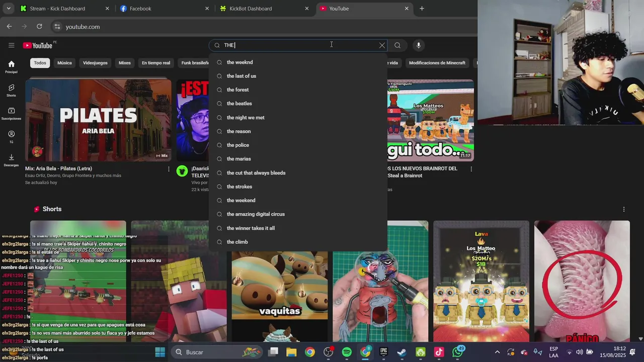
Task: Open options for the Steal a Brainrot video
Action: (x=471, y=169)
